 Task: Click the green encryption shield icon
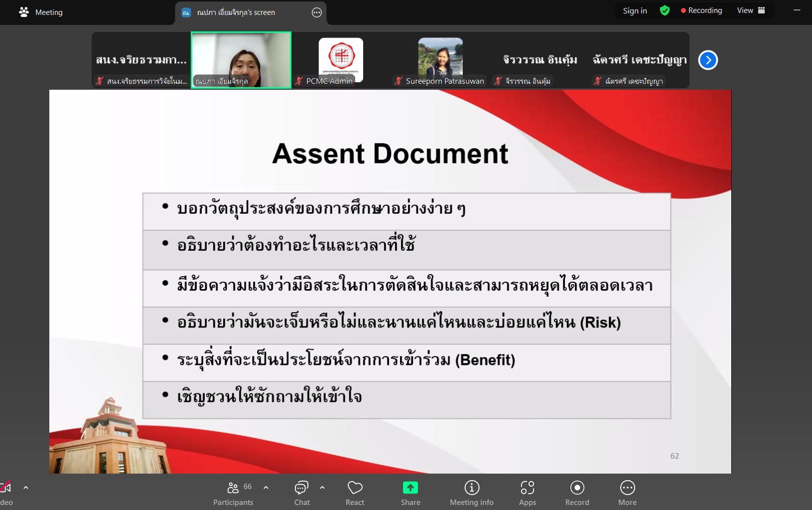point(665,10)
